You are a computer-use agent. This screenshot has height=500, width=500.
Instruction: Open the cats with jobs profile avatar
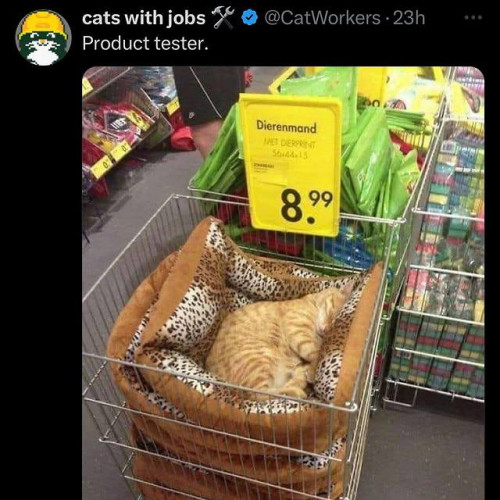coord(43,38)
